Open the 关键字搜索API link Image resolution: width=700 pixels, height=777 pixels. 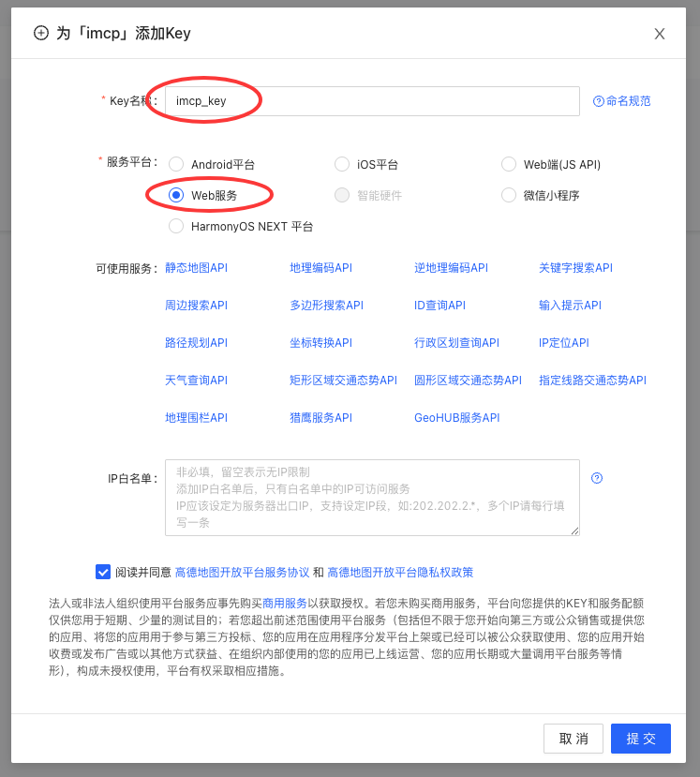pos(575,268)
